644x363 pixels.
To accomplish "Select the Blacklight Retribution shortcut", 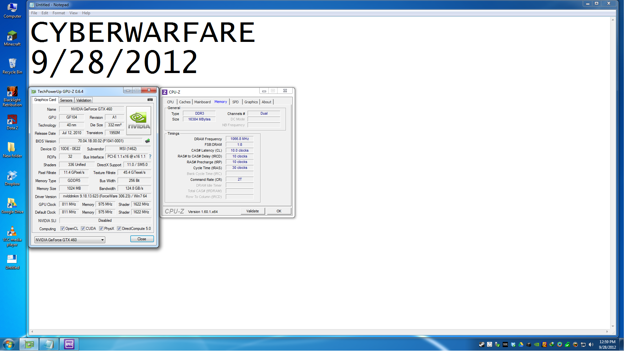I will [12, 96].
